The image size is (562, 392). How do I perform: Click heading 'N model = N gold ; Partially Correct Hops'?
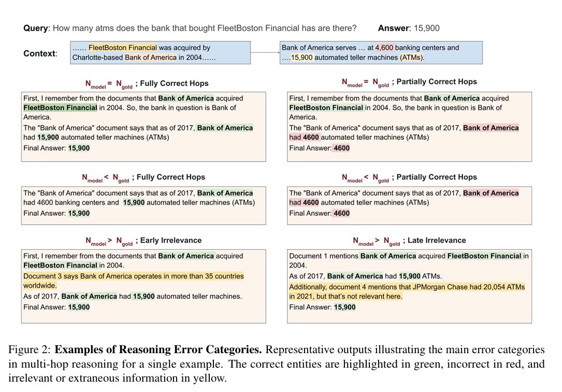[409, 82]
